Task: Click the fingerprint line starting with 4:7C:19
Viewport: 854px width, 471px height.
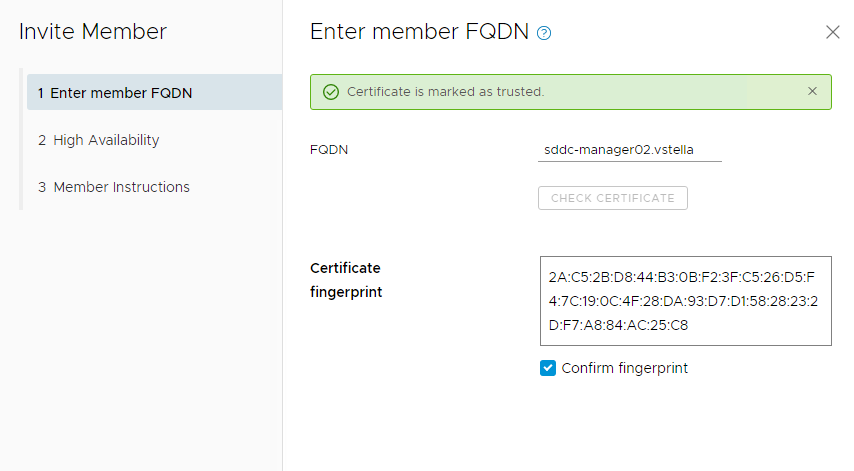Action: click(x=683, y=301)
